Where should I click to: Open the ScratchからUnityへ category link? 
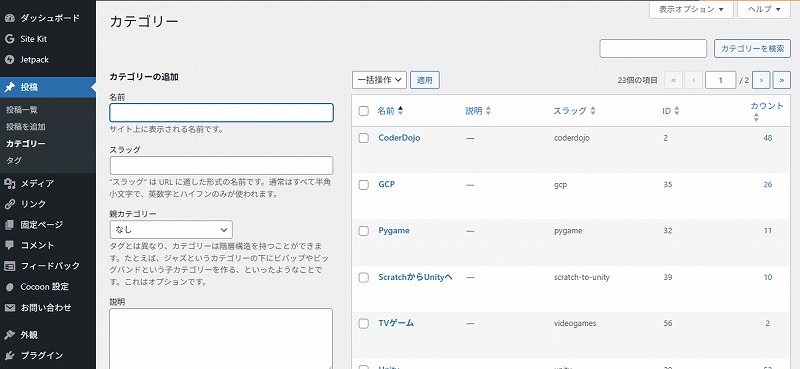click(x=415, y=277)
